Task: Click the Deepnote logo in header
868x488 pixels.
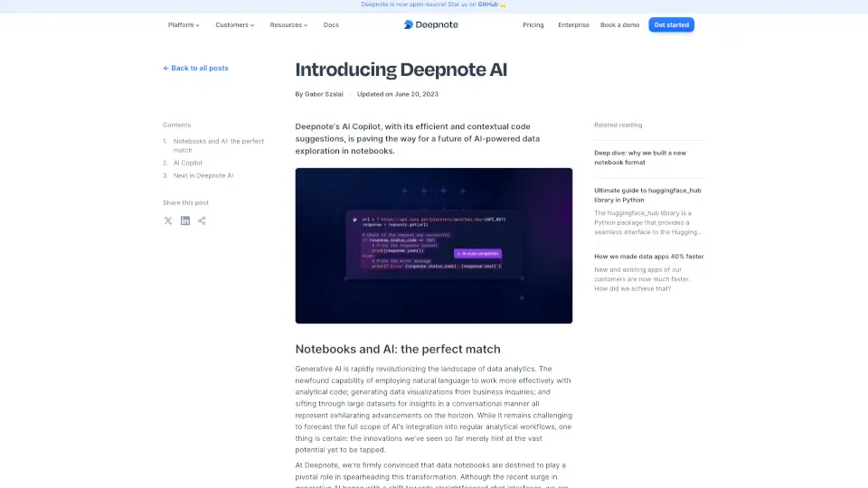Action: [x=430, y=25]
